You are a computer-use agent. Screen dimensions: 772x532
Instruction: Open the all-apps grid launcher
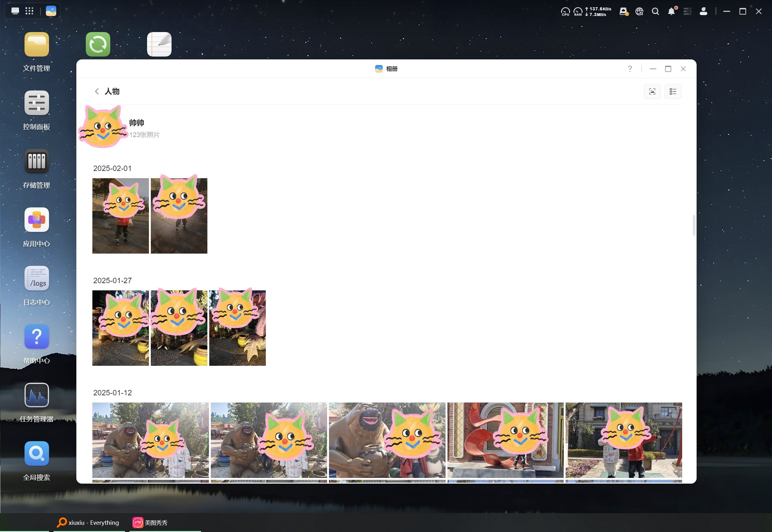(x=29, y=11)
